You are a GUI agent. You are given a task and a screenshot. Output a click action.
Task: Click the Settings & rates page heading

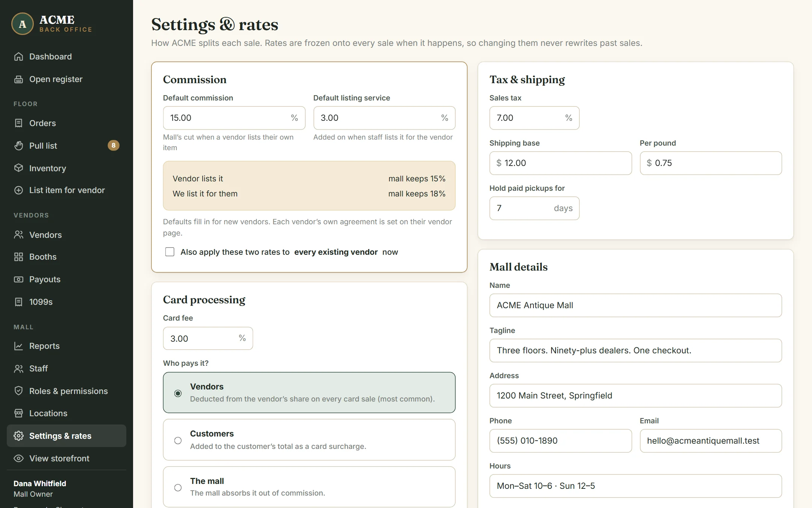pos(215,24)
